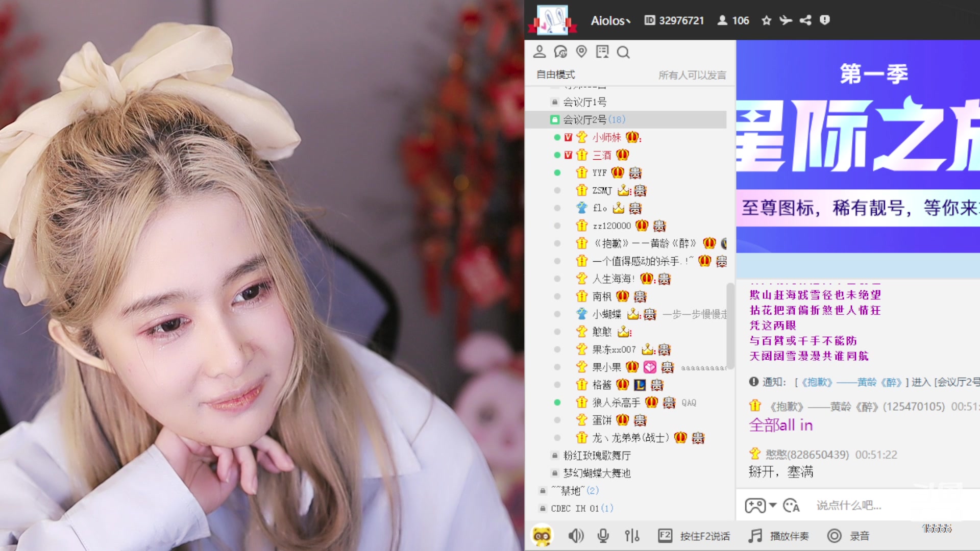980x551 pixels.
Task: Click sender name 《抱歉》——黄龄《醉》(125470105) in chat
Action: coord(857,407)
